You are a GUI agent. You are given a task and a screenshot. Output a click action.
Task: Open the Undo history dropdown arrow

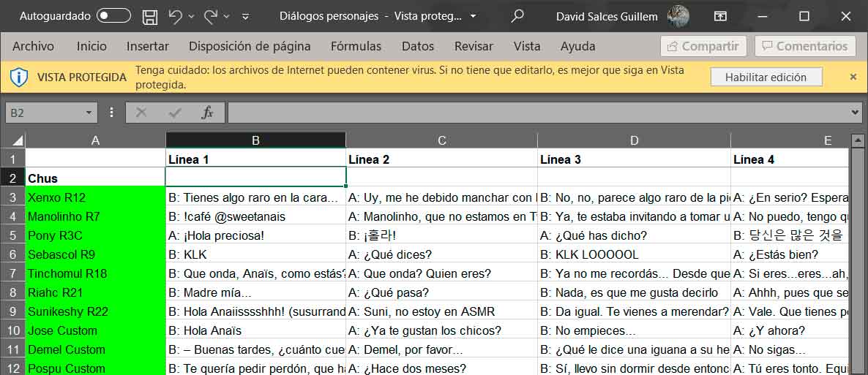click(x=191, y=16)
